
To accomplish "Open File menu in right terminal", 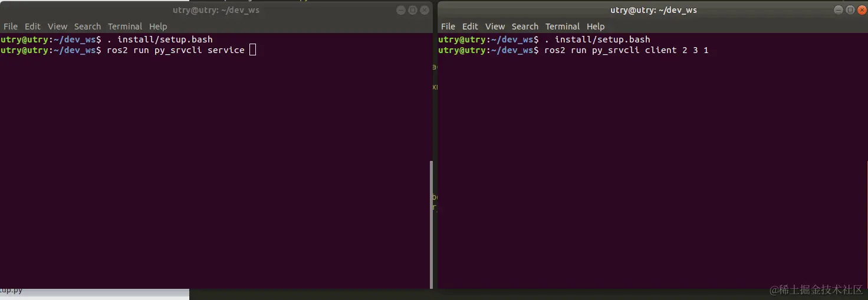I will click(x=448, y=27).
